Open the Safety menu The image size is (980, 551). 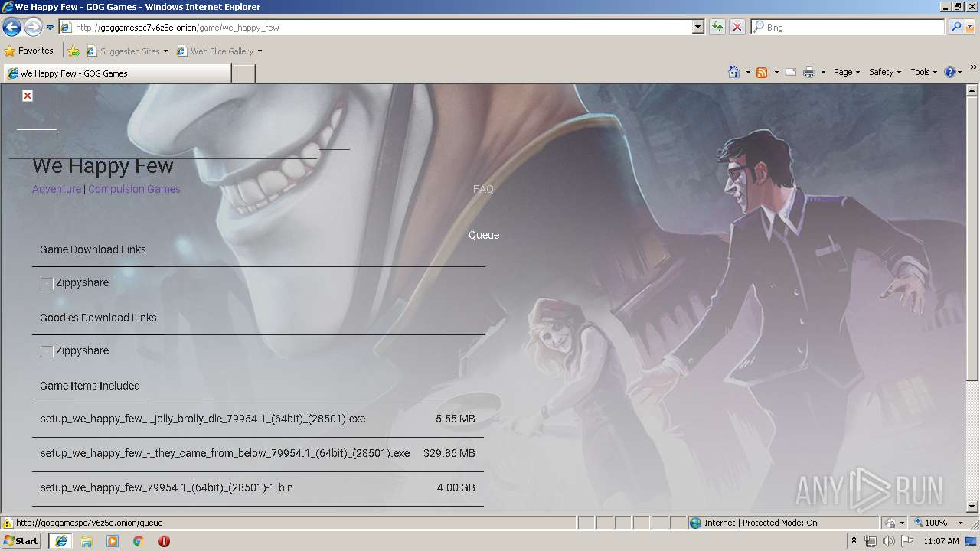point(884,72)
